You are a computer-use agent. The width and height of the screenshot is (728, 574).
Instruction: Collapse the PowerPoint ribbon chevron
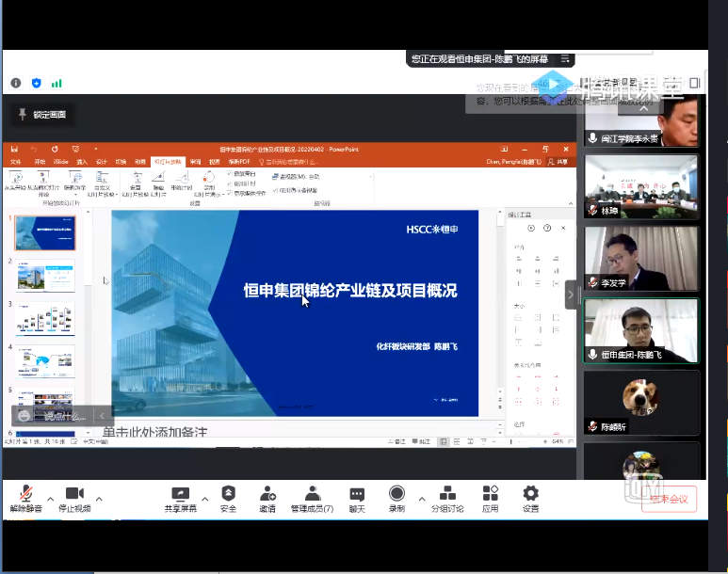(x=571, y=203)
